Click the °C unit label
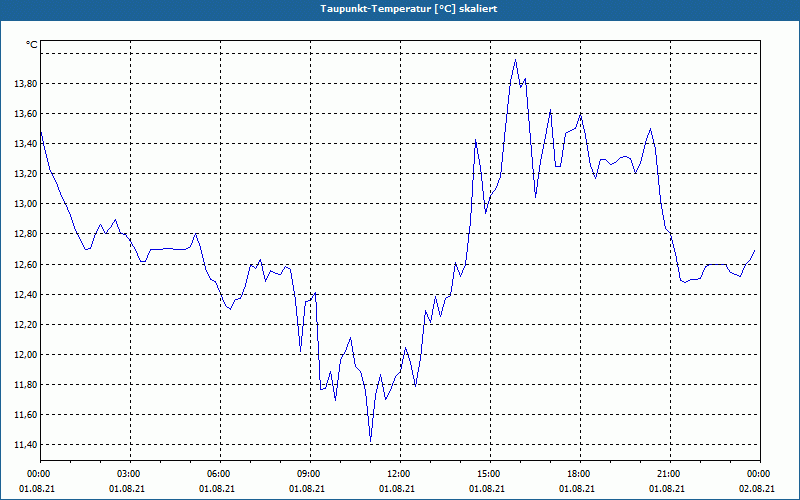 point(32,45)
